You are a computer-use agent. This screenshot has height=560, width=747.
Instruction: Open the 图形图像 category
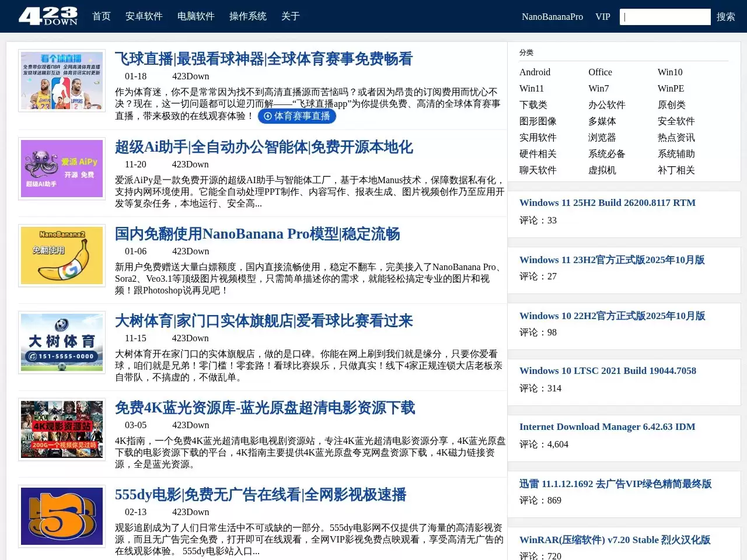click(538, 121)
